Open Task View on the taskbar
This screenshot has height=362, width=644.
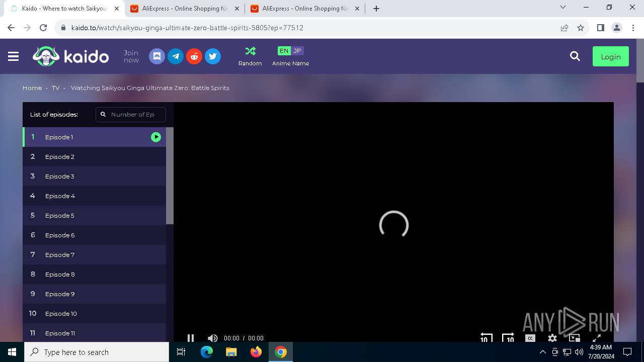(182, 352)
